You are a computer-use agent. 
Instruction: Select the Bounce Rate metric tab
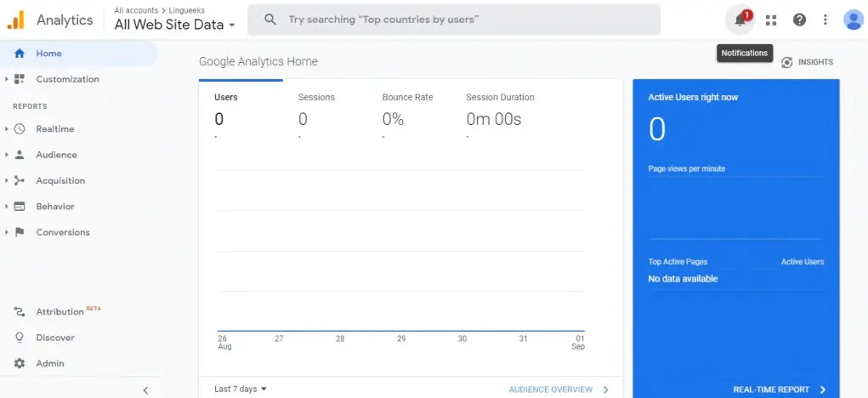pyautogui.click(x=407, y=109)
